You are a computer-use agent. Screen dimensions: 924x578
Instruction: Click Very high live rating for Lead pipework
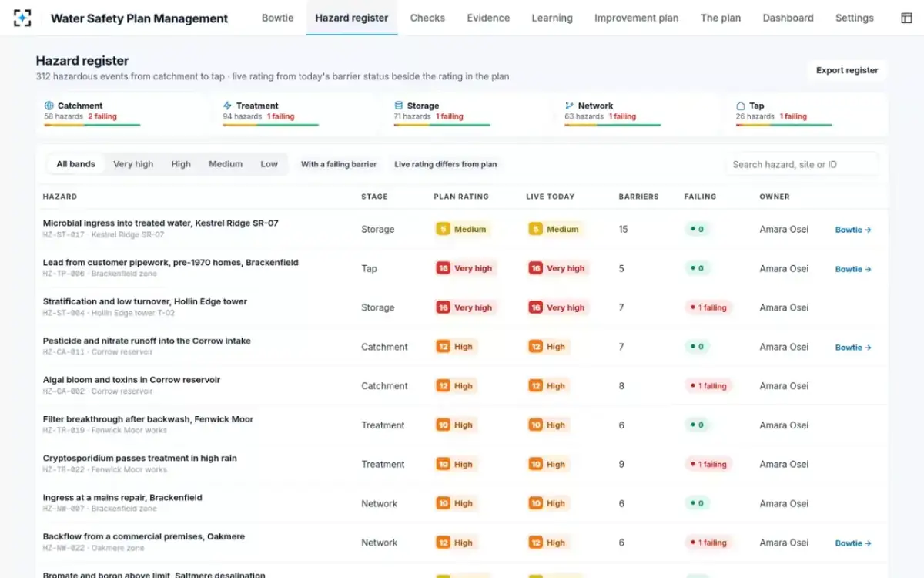(x=558, y=268)
